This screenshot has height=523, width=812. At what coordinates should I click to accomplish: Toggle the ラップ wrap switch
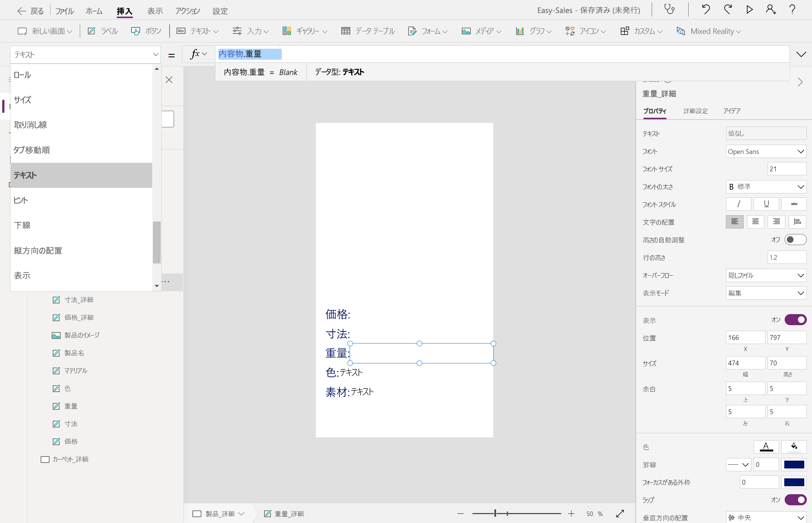[x=795, y=500]
